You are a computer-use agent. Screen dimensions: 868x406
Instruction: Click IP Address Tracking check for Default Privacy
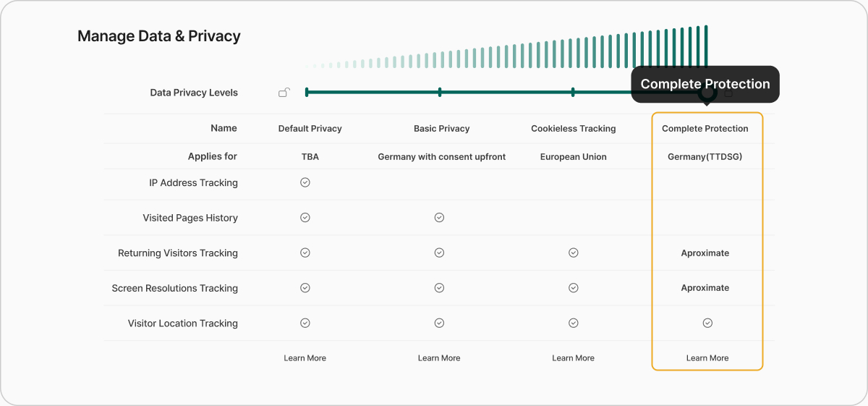click(x=305, y=182)
